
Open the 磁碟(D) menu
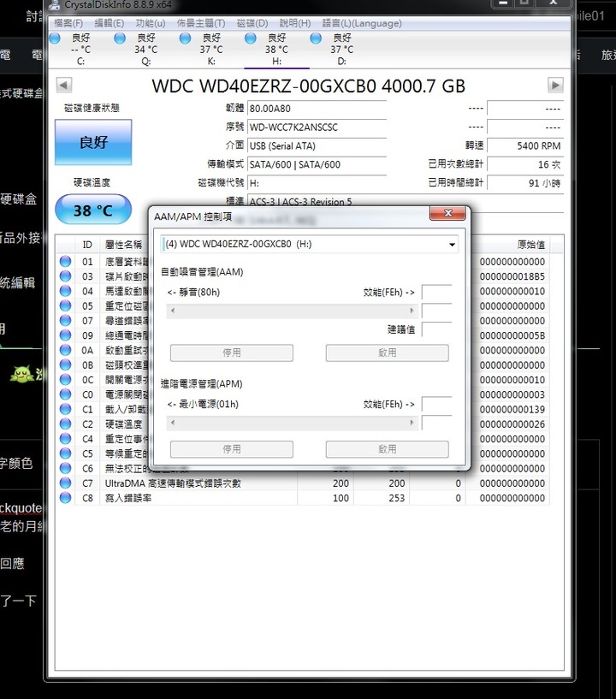[x=252, y=23]
